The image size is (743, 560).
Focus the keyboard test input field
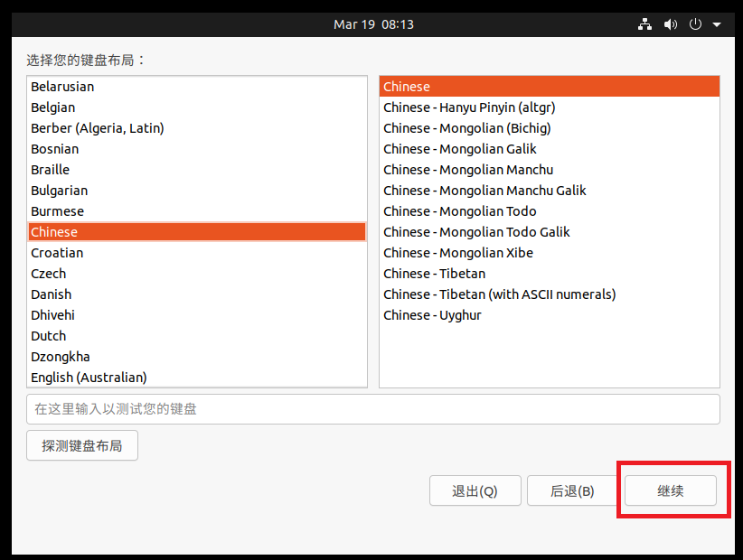click(372, 409)
